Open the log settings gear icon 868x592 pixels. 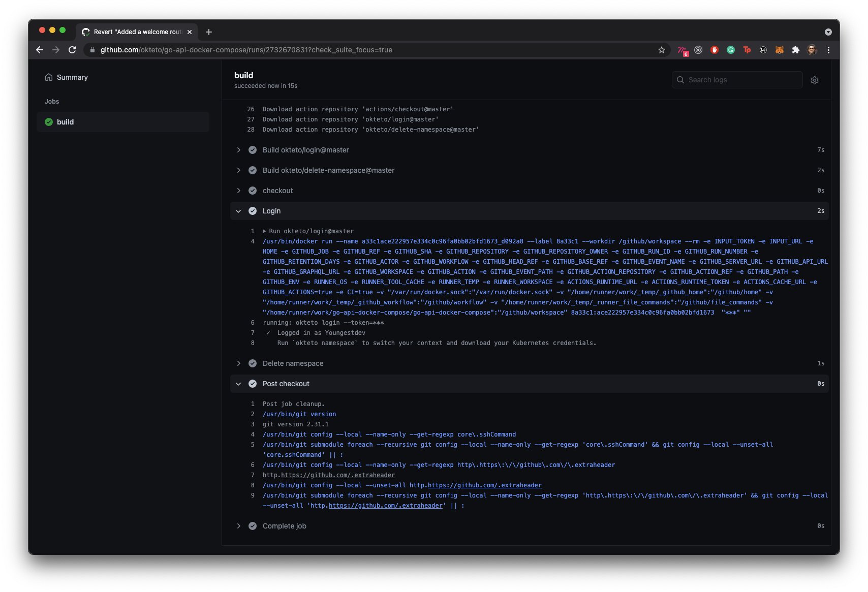[815, 80]
